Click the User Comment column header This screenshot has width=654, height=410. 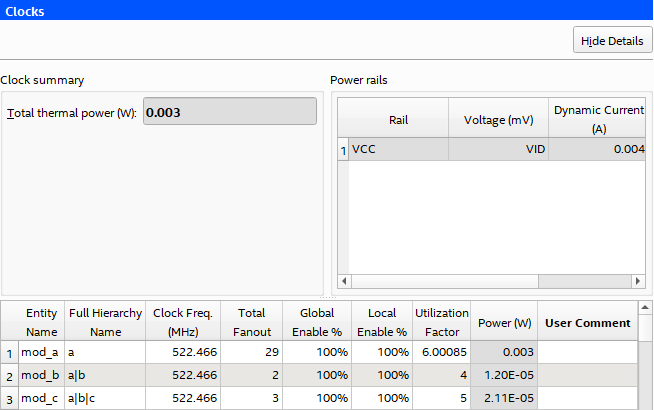[x=587, y=322]
